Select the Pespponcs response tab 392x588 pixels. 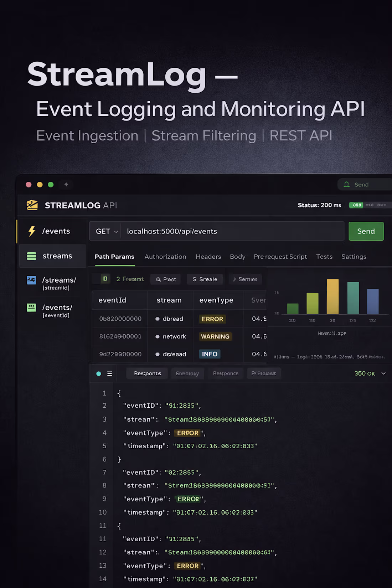[x=226, y=373]
